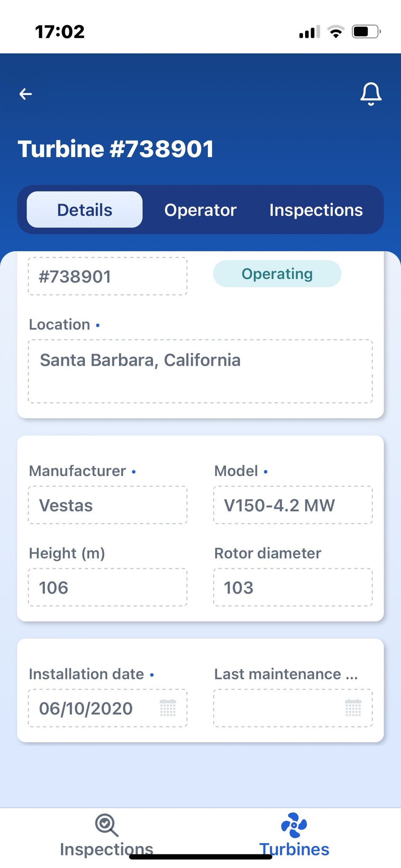Tap the Location required-field indicator dot

click(x=98, y=325)
